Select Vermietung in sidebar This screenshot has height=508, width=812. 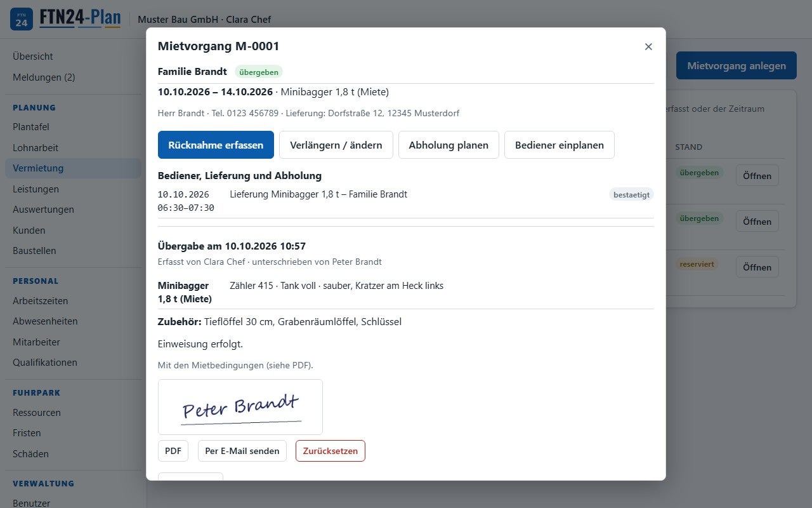pyautogui.click(x=73, y=168)
